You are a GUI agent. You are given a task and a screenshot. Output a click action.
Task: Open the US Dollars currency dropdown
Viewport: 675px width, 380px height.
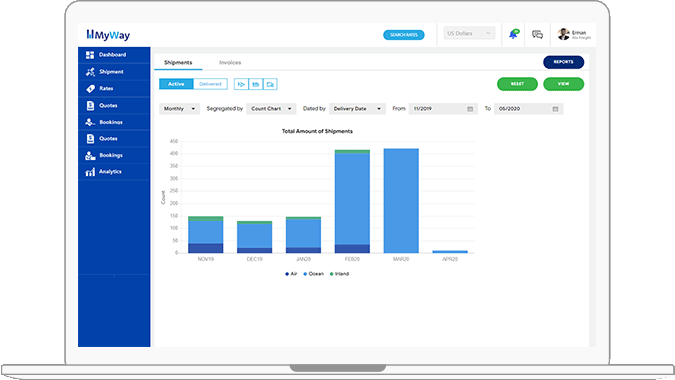tap(469, 33)
